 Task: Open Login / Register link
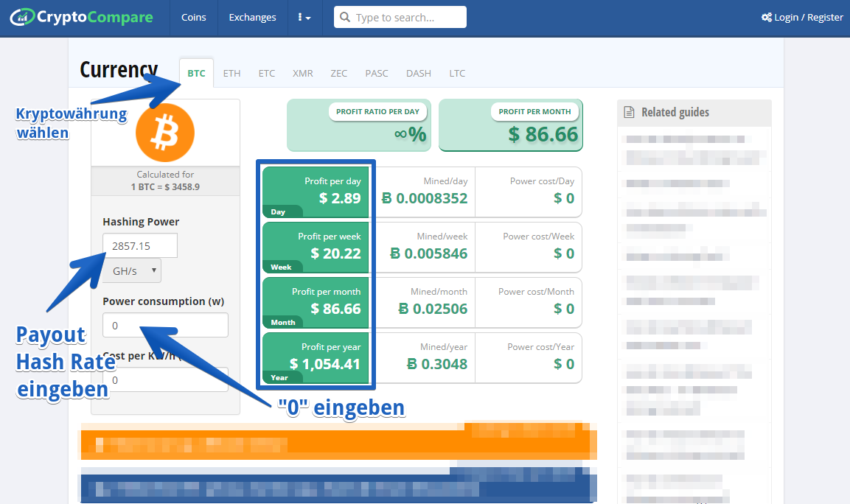coord(808,18)
